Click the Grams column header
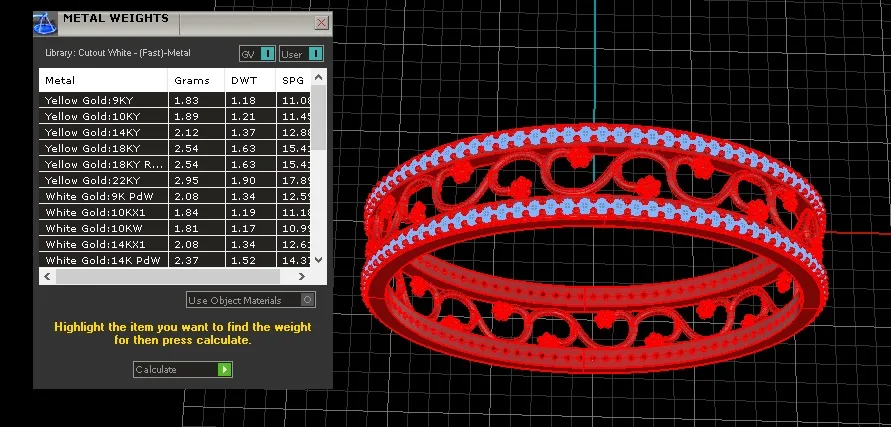This screenshot has height=427, width=891. (197, 81)
